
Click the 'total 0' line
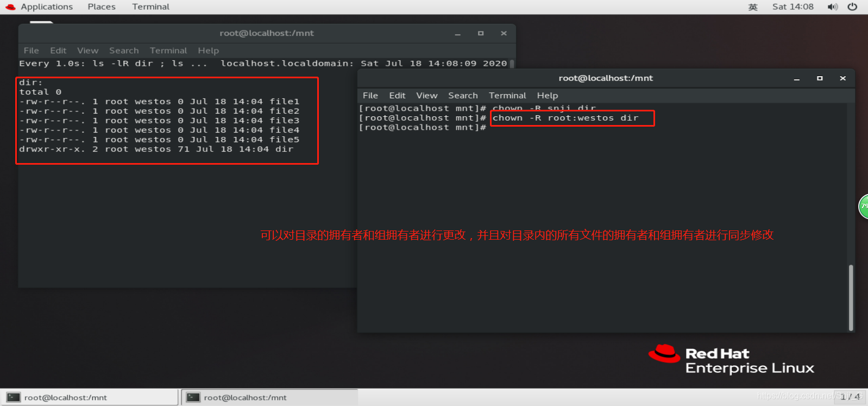[x=40, y=92]
